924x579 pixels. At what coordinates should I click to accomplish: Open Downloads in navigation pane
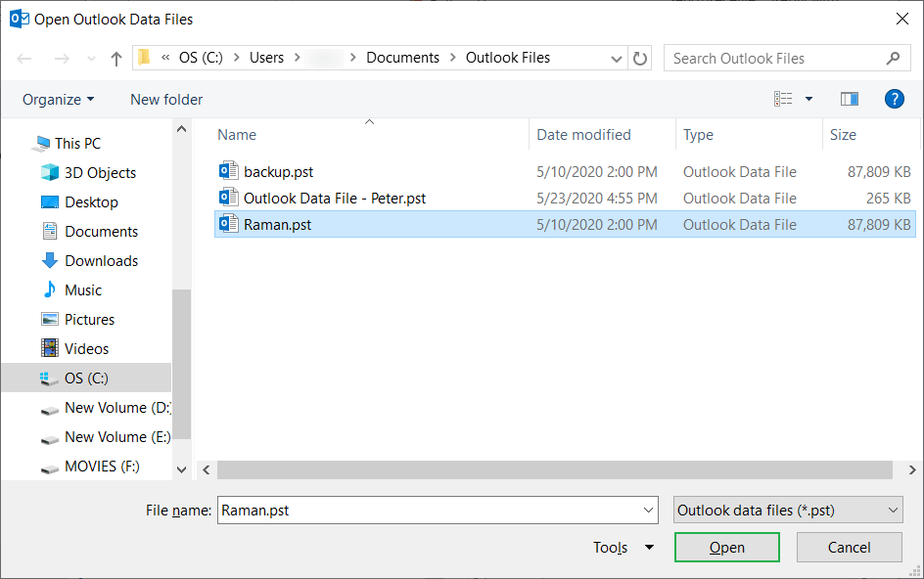click(x=101, y=260)
